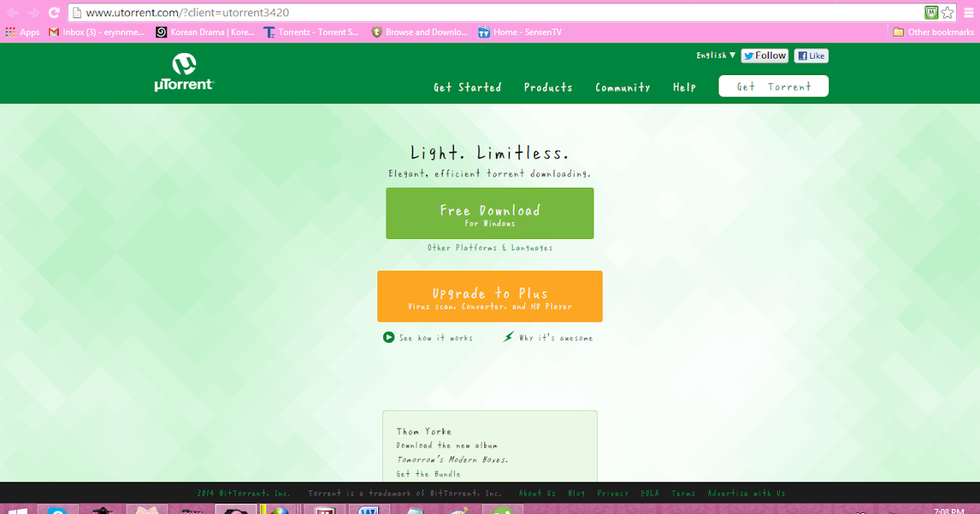Open the Browse and Download bookmark
980x514 pixels.
tap(420, 33)
